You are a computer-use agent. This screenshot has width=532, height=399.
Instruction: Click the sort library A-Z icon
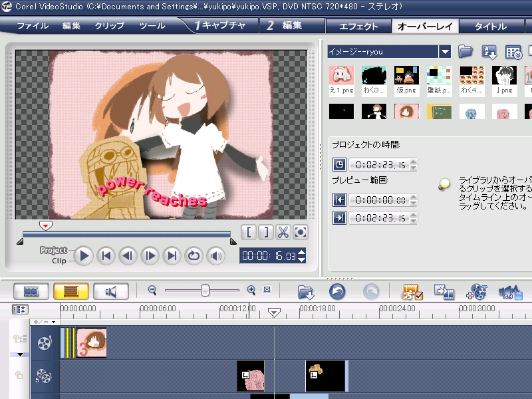(489, 52)
